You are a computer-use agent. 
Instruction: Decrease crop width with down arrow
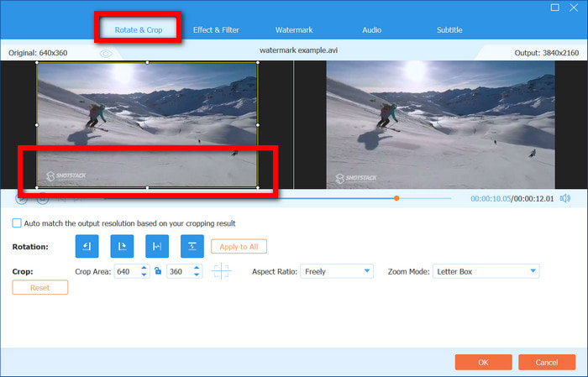tap(144, 275)
